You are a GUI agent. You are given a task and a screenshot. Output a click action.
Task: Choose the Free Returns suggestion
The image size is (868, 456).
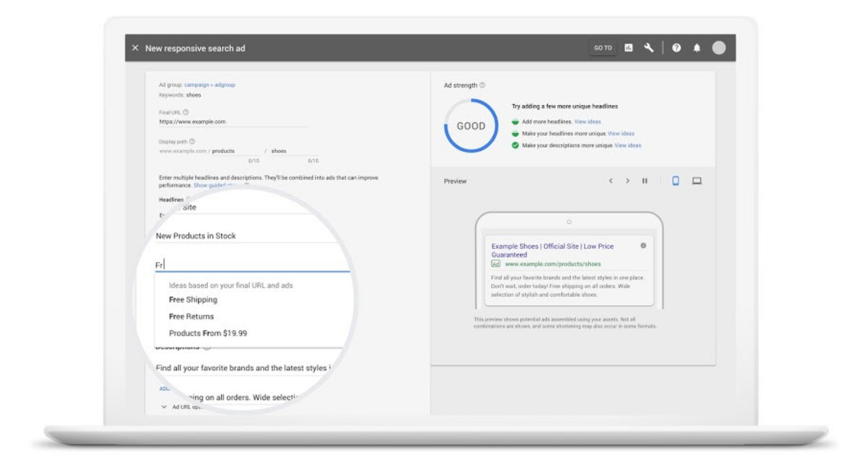[x=192, y=316]
